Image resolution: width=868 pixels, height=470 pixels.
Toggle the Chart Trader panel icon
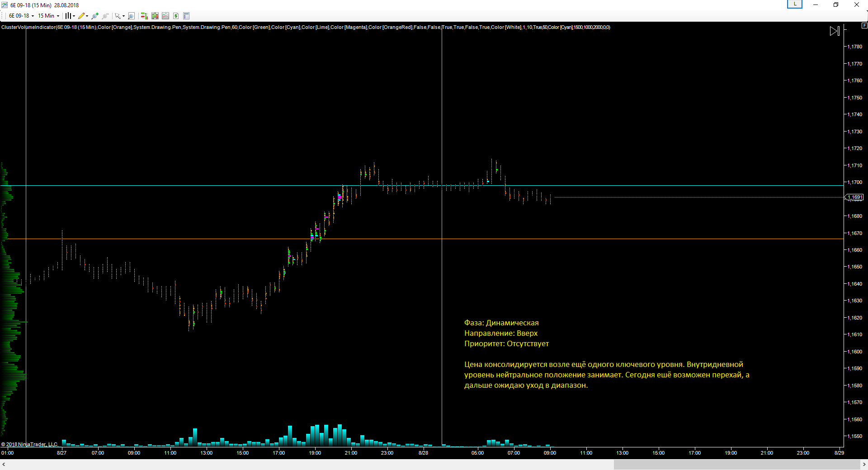click(144, 16)
